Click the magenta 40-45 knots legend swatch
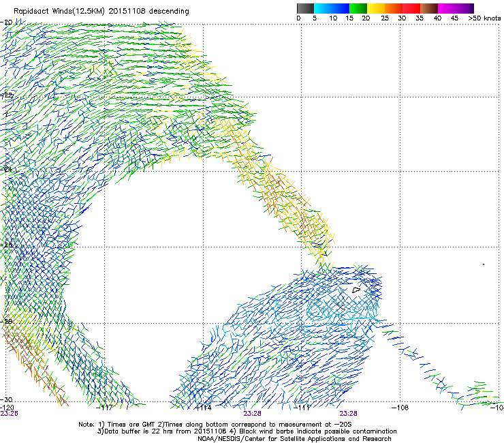This screenshot has height=443, width=504. (447, 8)
